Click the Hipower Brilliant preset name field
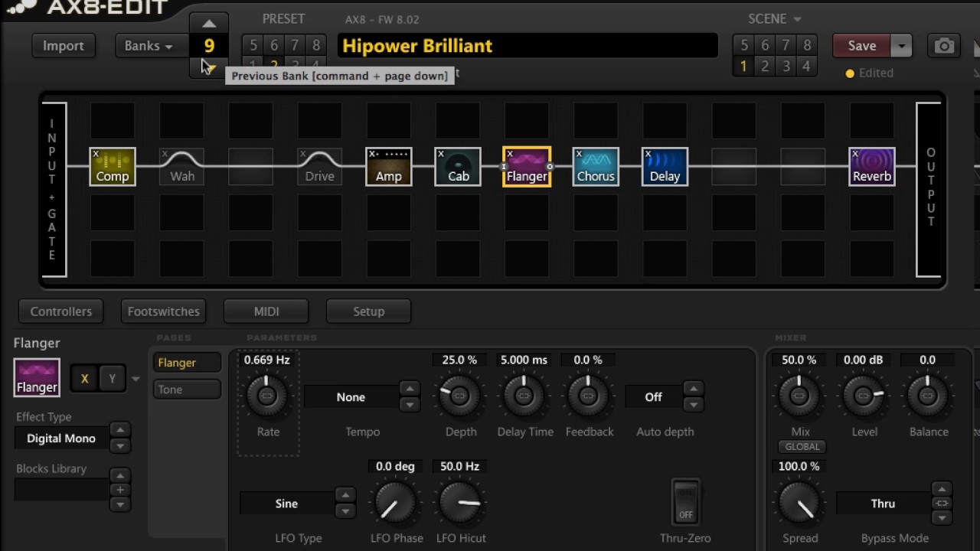Image resolution: width=980 pixels, height=551 pixels. (528, 46)
